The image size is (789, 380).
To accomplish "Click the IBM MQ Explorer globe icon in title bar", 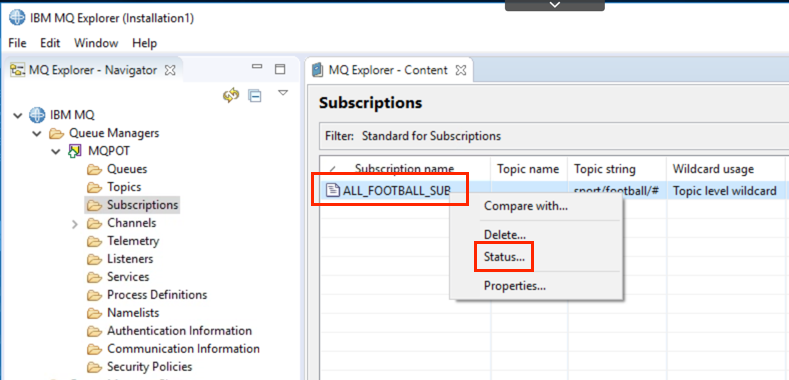I will point(17,19).
